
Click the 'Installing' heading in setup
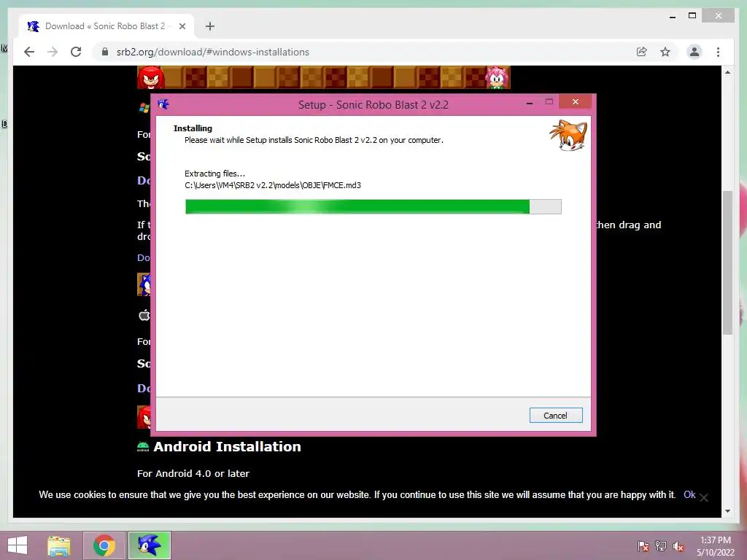193,128
